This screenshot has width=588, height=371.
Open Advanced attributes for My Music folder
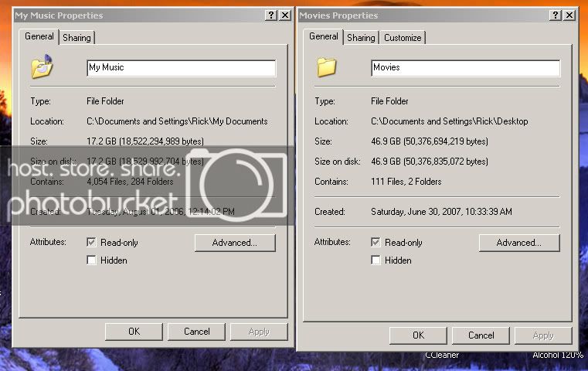tap(235, 243)
